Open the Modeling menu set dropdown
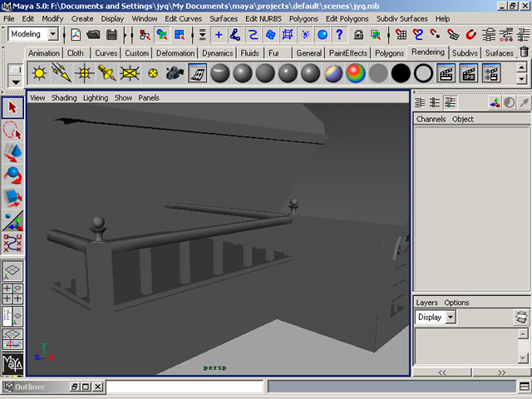 click(53, 34)
